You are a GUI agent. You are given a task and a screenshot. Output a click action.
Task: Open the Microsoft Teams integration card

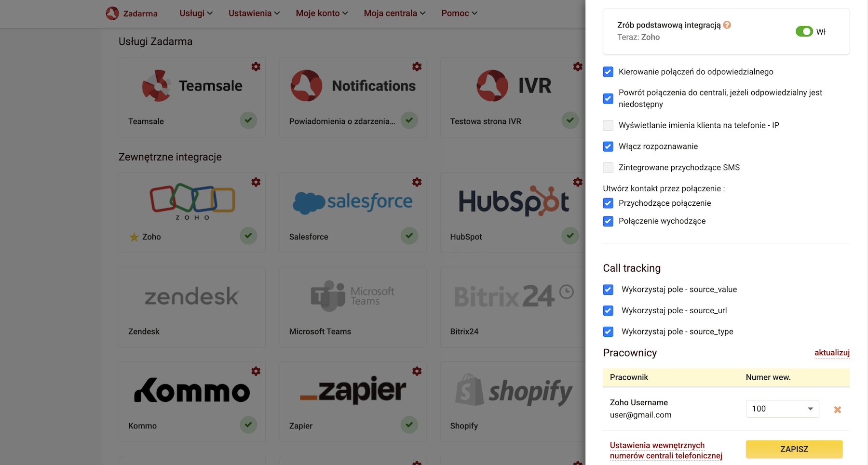pyautogui.click(x=353, y=307)
